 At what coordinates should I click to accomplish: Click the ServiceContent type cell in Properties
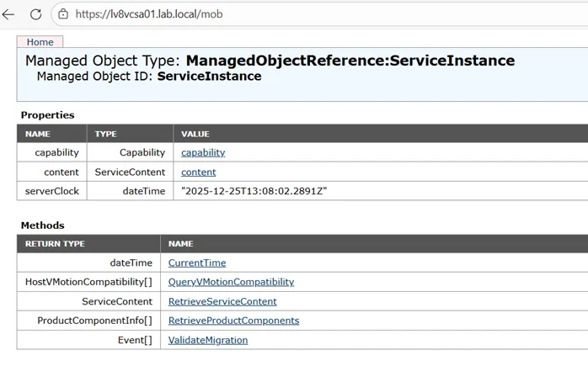129,172
